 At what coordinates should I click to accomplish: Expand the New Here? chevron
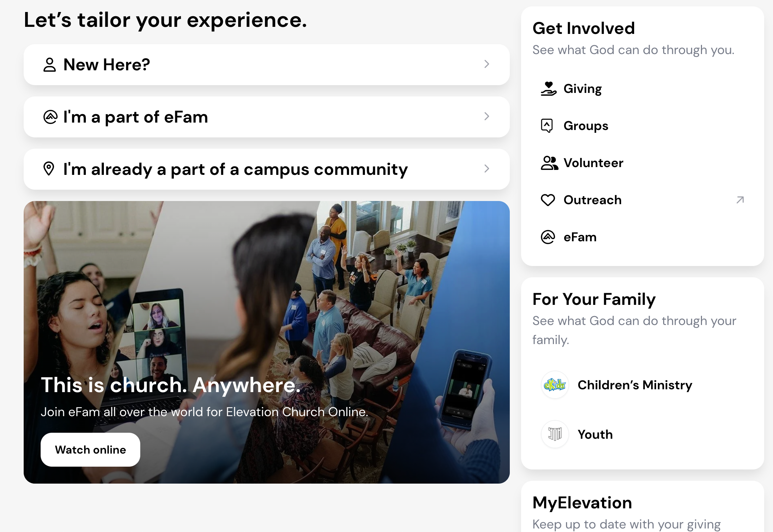coord(487,64)
